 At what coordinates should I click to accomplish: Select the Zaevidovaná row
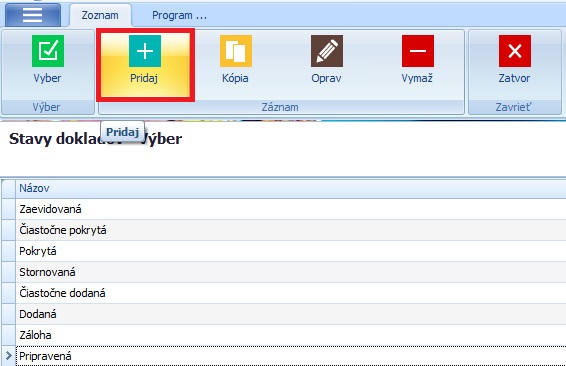291,209
